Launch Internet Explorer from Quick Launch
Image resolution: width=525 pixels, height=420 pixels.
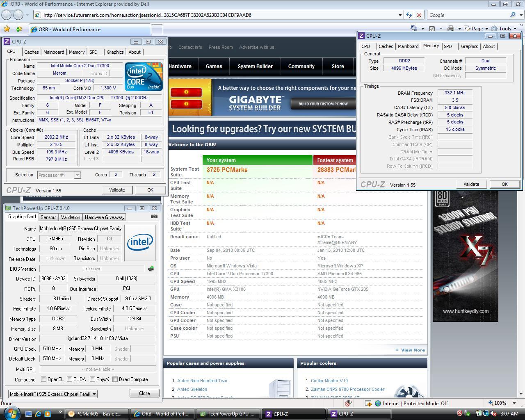(38, 414)
